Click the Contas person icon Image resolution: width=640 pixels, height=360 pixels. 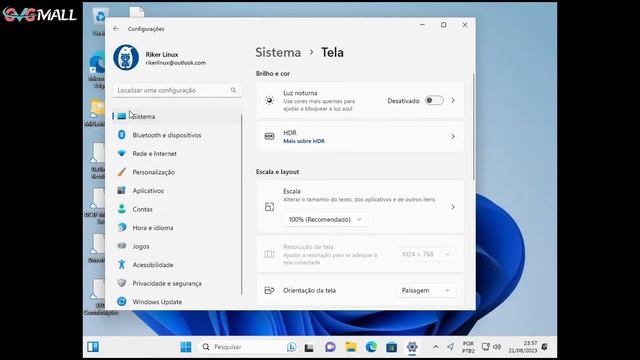point(122,209)
